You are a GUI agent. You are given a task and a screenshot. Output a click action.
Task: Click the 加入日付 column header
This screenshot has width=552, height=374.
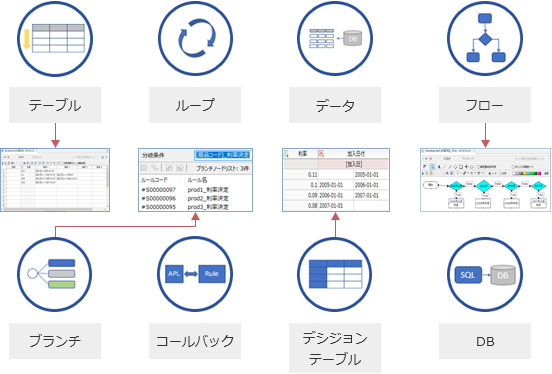356,154
